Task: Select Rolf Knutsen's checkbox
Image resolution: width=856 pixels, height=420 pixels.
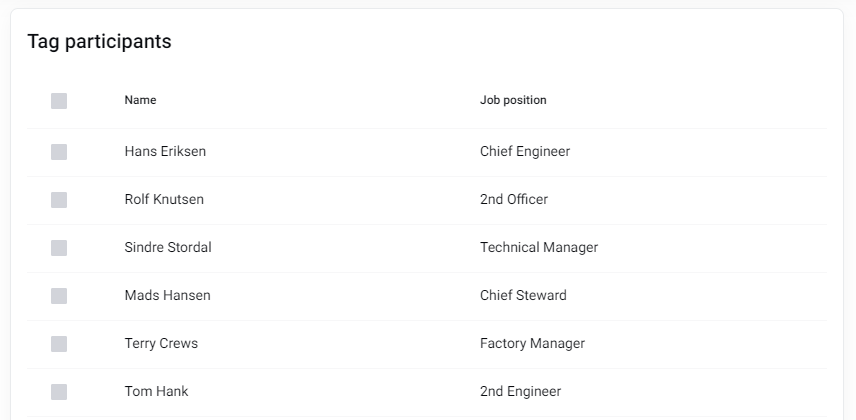Action: (x=59, y=200)
